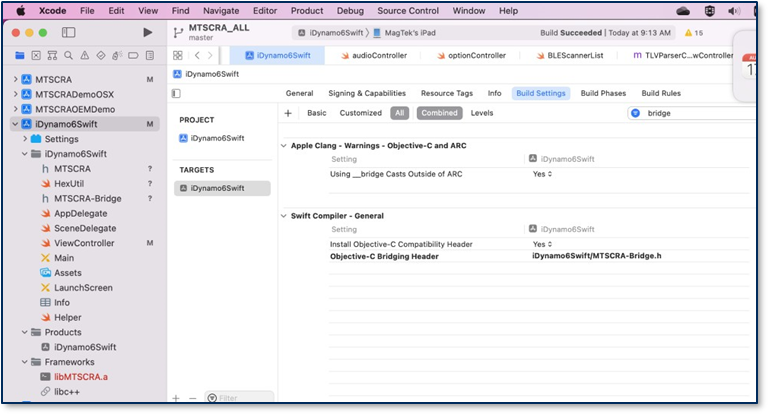The width and height of the screenshot is (768, 414).
Task: Expand the MTSCRA project
Action: tap(15, 79)
